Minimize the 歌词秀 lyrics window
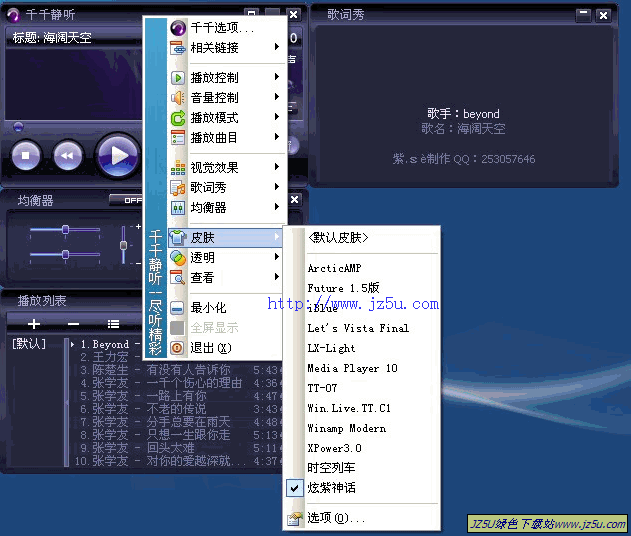This screenshot has height=536, width=631. click(583, 15)
